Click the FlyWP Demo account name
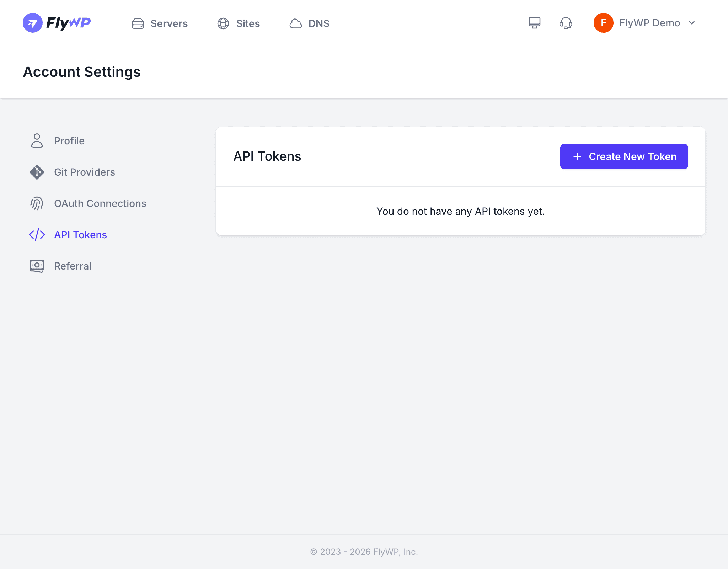Viewport: 728px width, 569px height. coord(649,23)
